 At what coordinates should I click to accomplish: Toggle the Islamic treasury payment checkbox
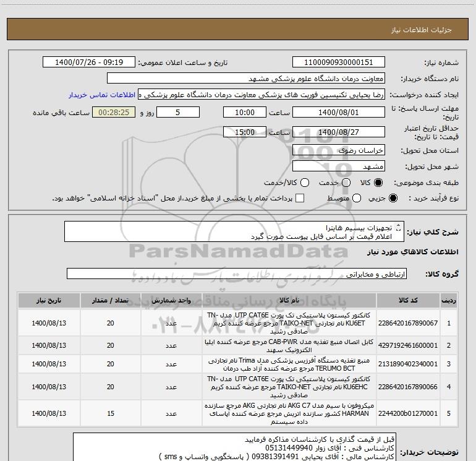[x=300, y=198]
